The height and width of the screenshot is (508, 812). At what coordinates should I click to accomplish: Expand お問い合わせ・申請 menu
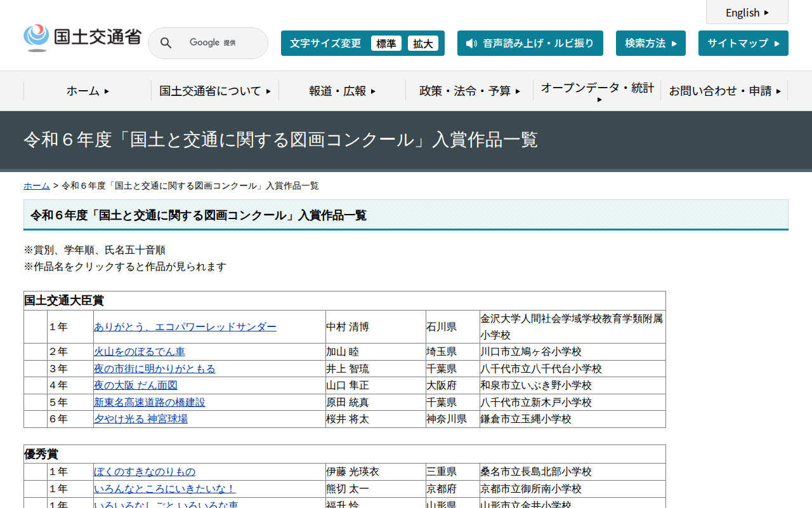tap(724, 91)
